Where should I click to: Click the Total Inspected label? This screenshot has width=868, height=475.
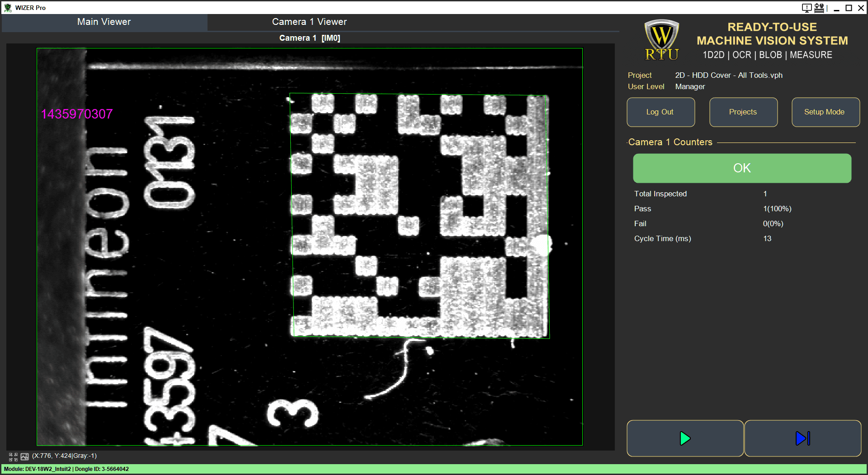pos(660,194)
